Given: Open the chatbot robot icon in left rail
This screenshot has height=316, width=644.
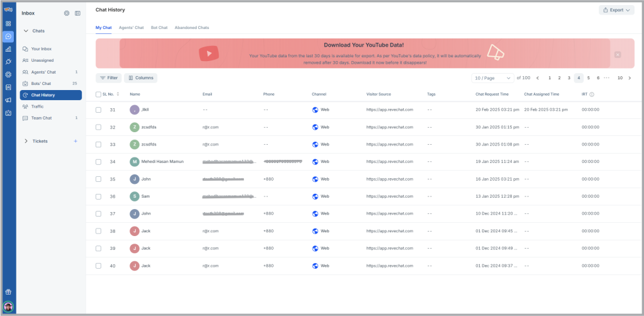Looking at the screenshot, I should (8, 113).
